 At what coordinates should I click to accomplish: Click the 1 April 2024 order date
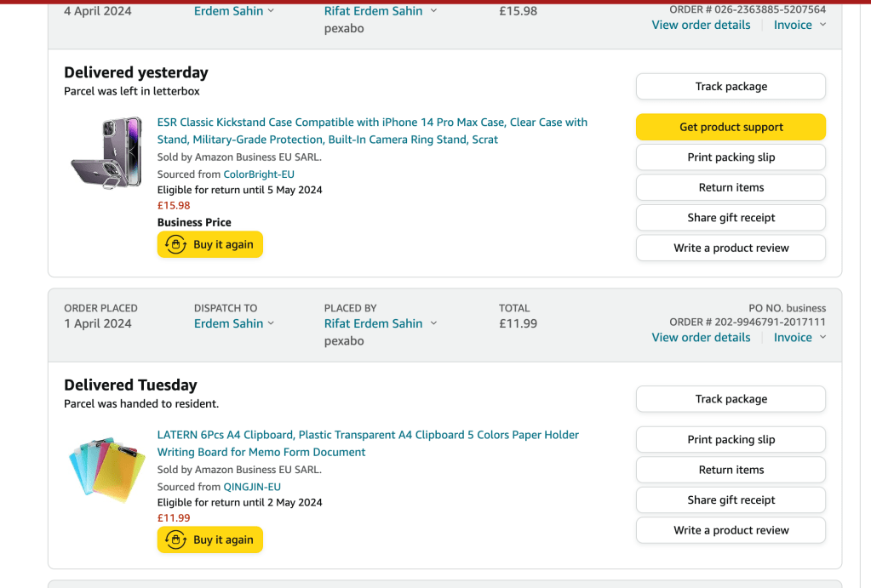[98, 323]
